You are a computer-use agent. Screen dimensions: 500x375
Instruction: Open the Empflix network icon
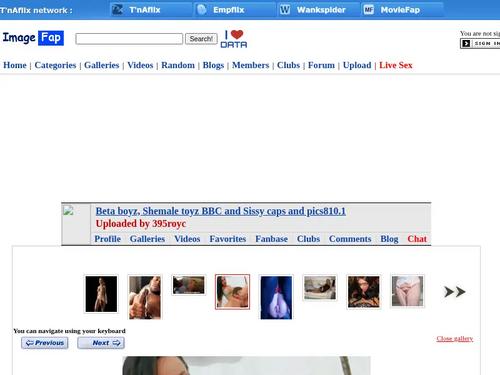(202, 10)
